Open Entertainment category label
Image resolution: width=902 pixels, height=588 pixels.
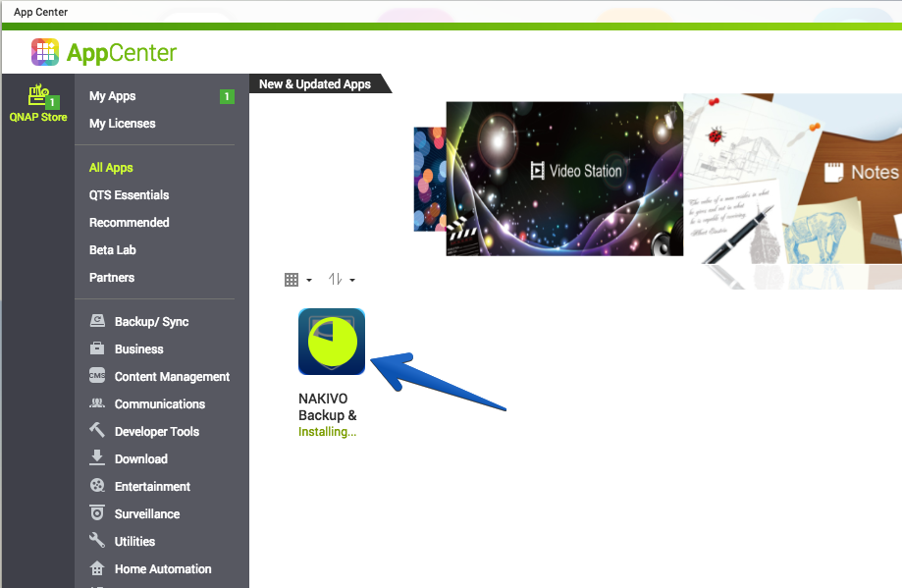click(152, 487)
